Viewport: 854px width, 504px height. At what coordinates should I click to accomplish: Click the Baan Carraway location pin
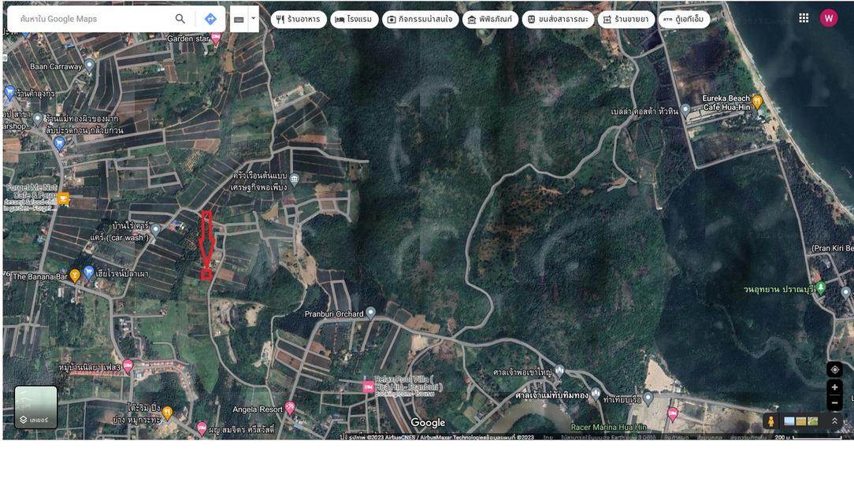tap(90, 66)
